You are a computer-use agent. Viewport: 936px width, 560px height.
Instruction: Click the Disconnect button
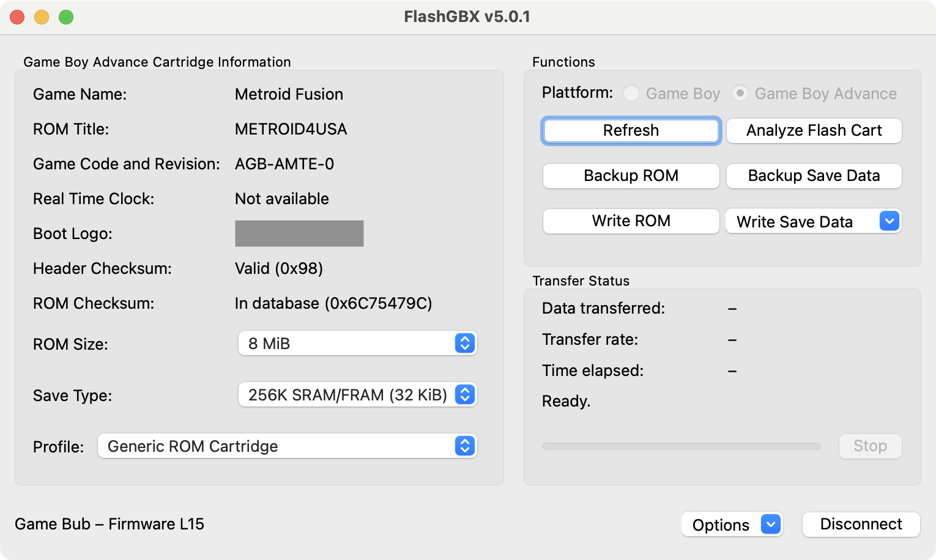pyautogui.click(x=861, y=525)
